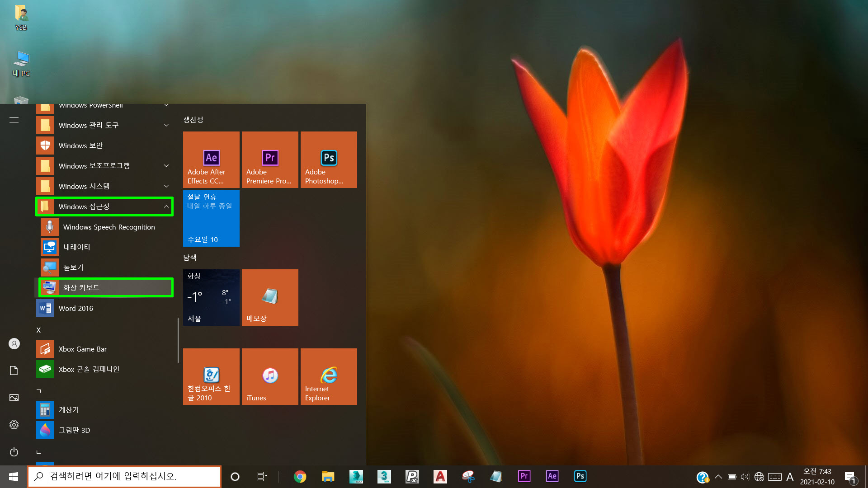Toggle the IME input mode A indicator

point(790,477)
